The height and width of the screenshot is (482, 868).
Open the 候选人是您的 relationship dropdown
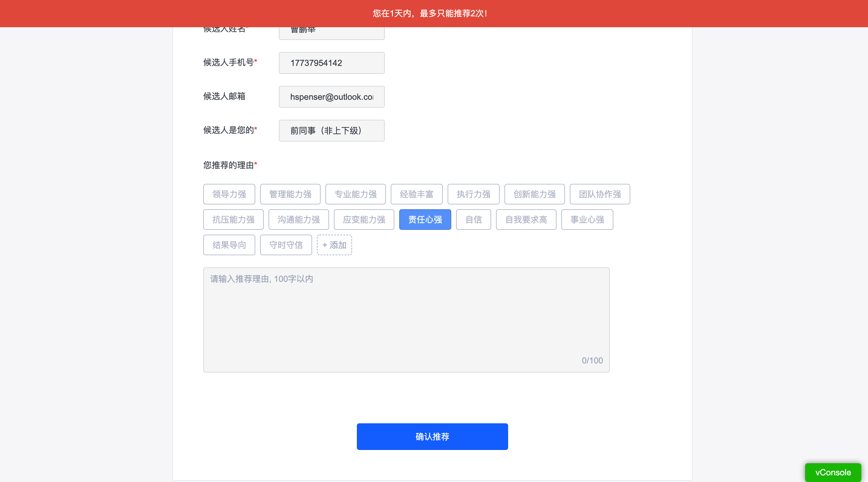click(x=331, y=131)
